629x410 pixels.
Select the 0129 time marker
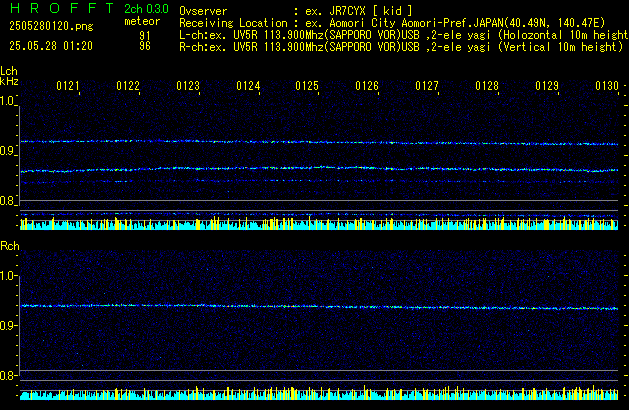pyautogui.click(x=547, y=86)
